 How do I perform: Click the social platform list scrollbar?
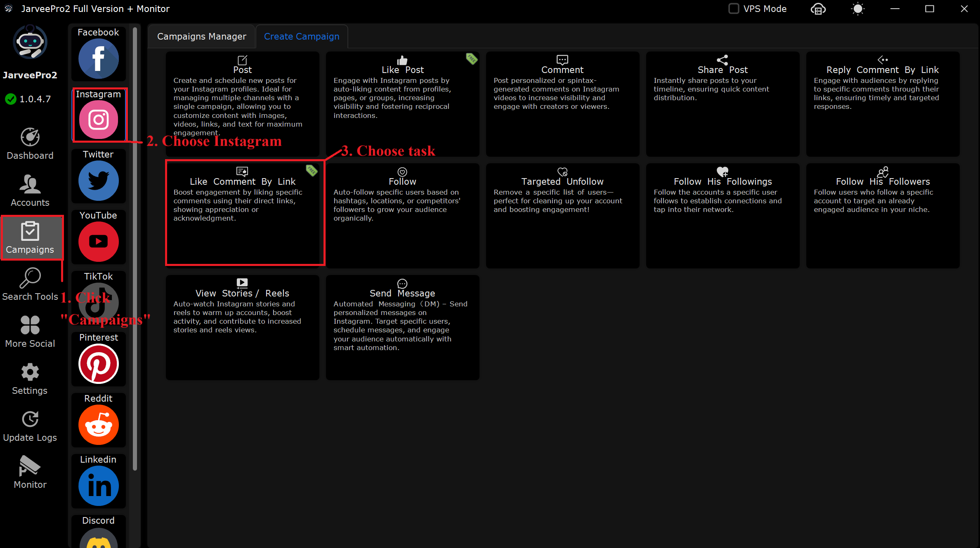135,249
